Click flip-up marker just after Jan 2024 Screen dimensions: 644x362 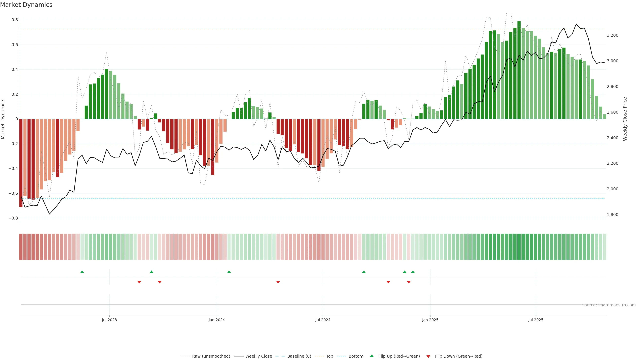click(x=229, y=272)
